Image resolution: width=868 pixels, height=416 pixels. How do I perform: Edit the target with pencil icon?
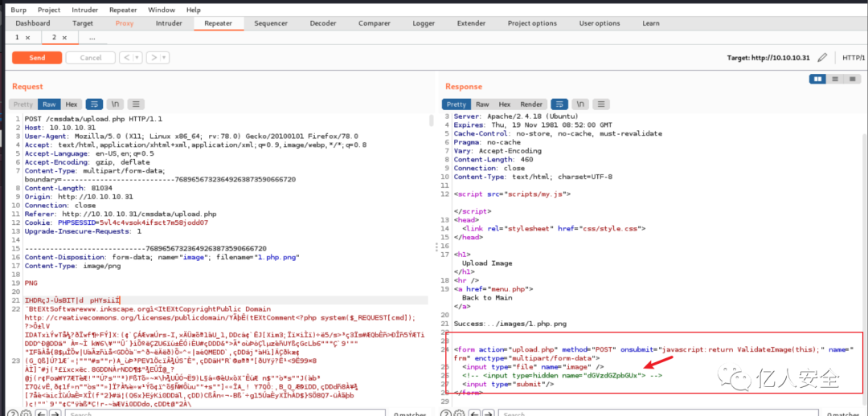(x=822, y=58)
